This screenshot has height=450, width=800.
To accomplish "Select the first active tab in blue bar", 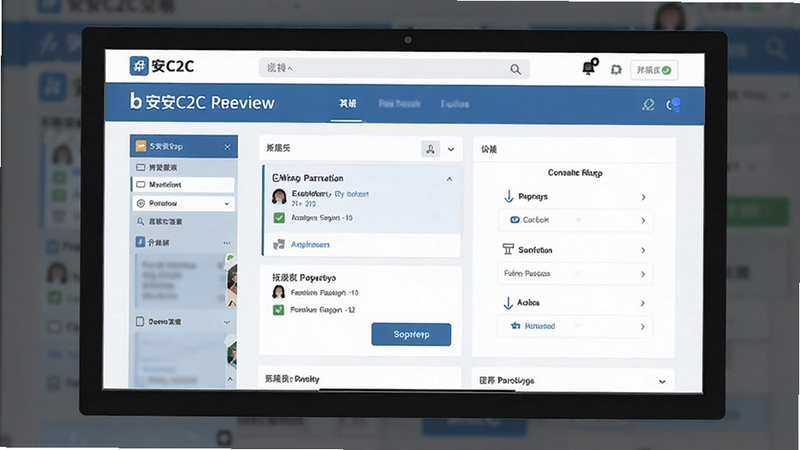I will (347, 104).
